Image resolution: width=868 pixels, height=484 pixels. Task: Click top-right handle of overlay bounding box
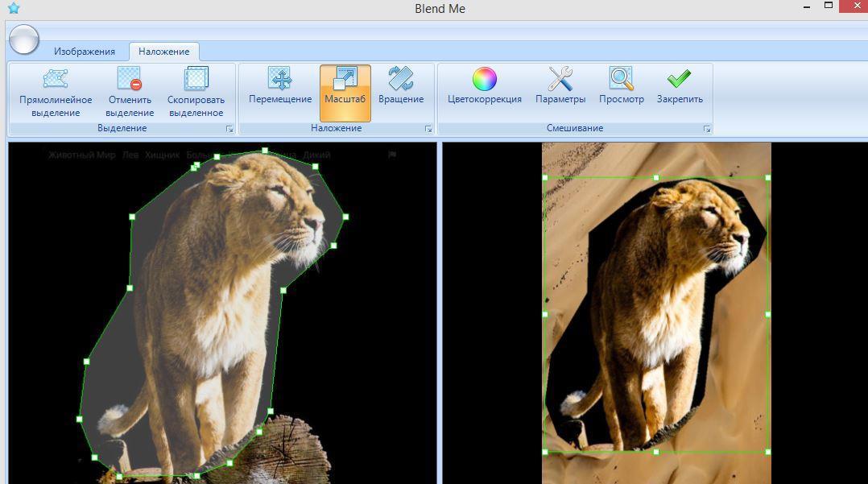click(x=767, y=177)
